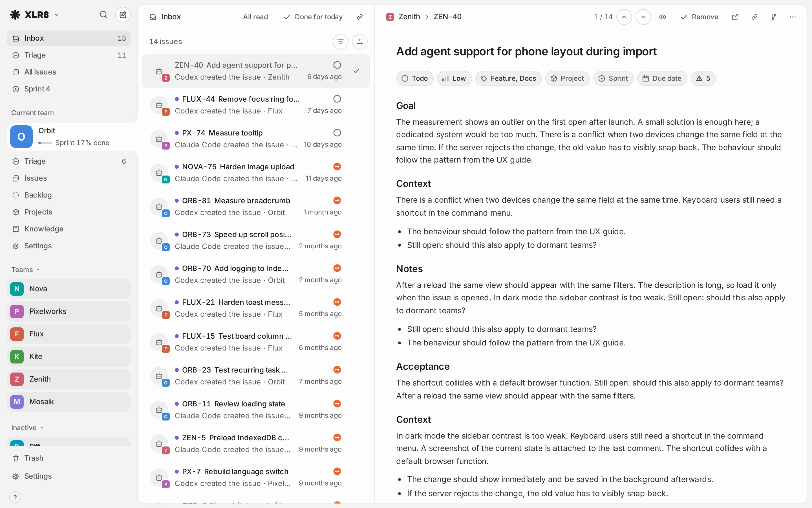This screenshot has width=812, height=508.
Task: Collapse the Inactive section
Action: pyautogui.click(x=27, y=428)
